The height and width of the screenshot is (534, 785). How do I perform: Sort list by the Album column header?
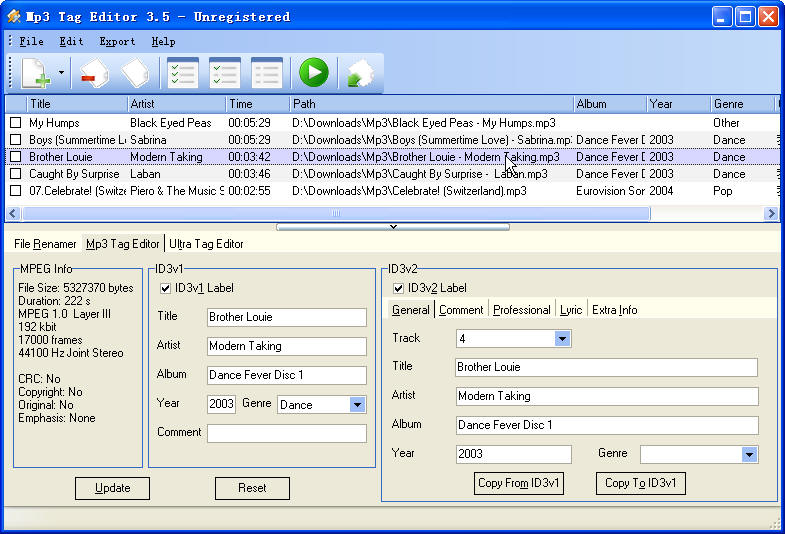click(610, 104)
